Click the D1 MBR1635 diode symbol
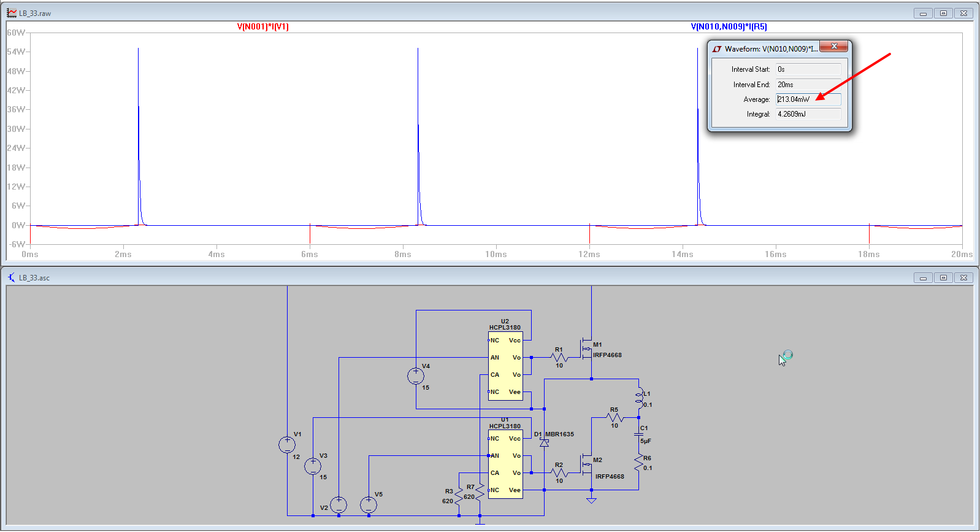Viewport: 980px width, 532px height. (x=544, y=442)
